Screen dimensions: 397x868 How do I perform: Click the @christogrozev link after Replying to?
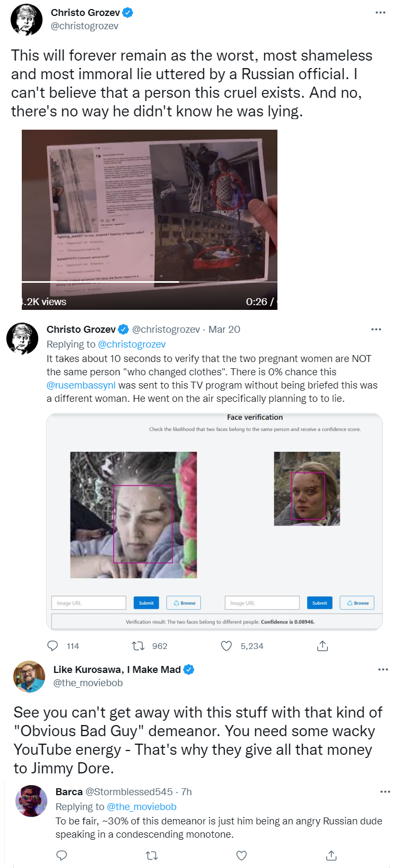coord(132,344)
